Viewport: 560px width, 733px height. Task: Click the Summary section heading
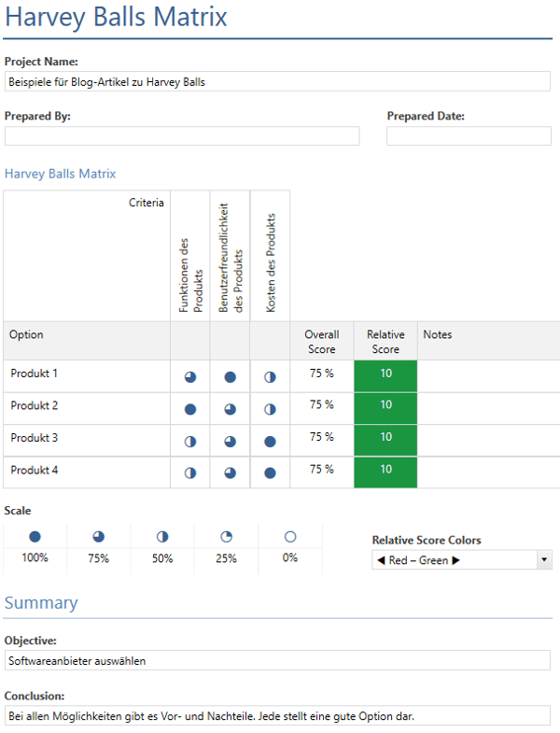pos(41,602)
